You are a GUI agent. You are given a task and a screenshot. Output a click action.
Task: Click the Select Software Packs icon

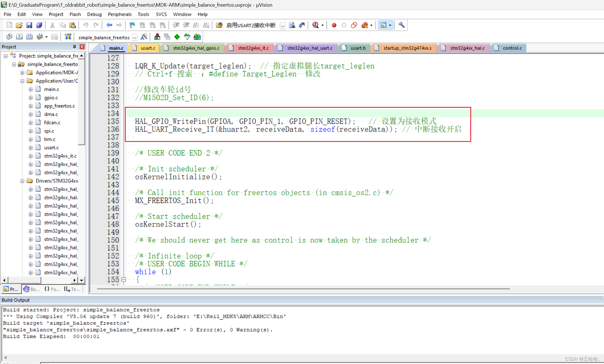(187, 37)
